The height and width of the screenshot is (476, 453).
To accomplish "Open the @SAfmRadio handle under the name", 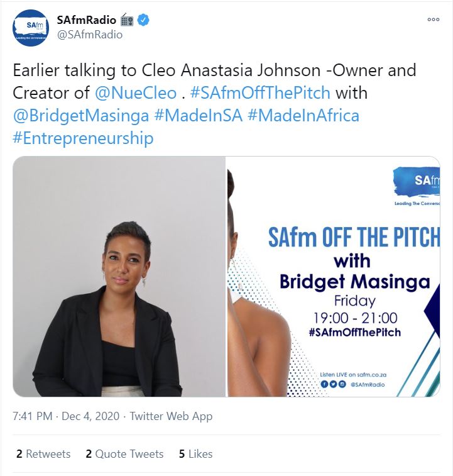I will [90, 35].
